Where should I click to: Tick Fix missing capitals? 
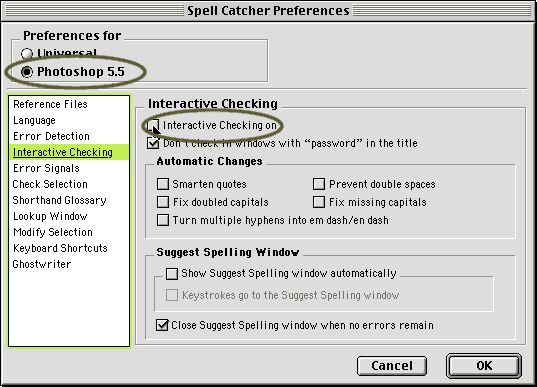[x=319, y=202]
